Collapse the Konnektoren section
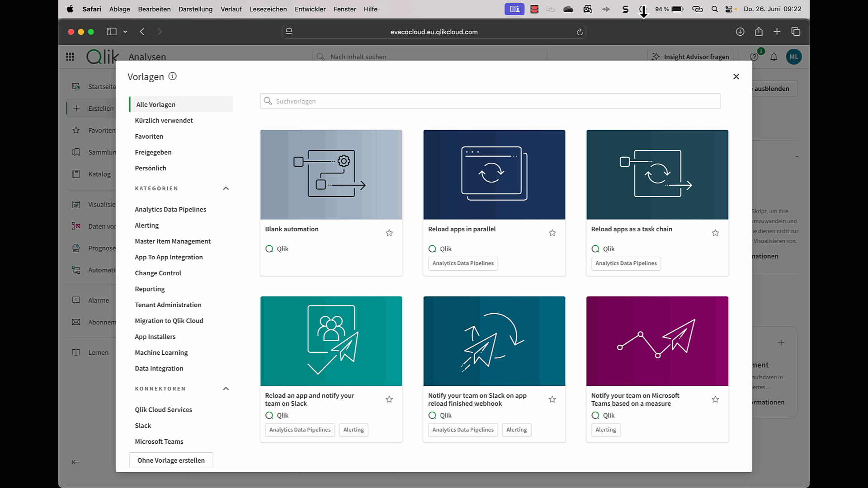The height and width of the screenshot is (488, 868). point(226,389)
